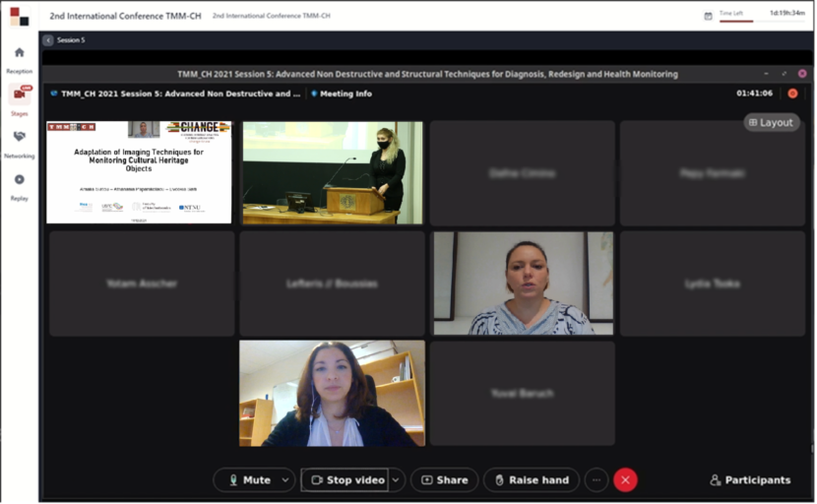Open the more options ellipsis menu
Screen dimensions: 817x504
596,480
